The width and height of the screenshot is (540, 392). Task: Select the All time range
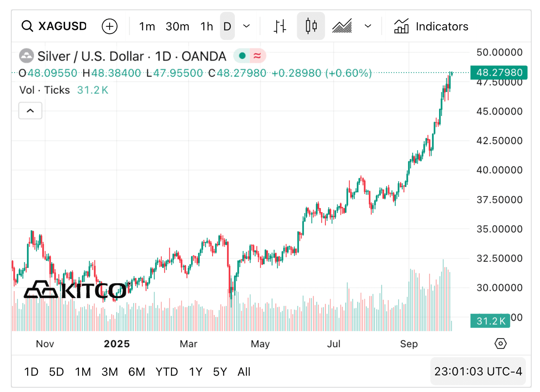tap(244, 371)
